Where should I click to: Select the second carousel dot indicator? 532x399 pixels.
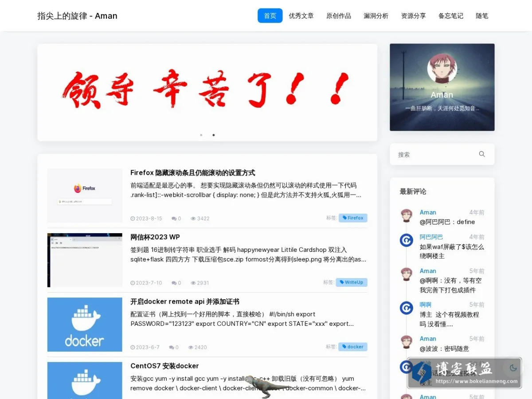(x=214, y=135)
